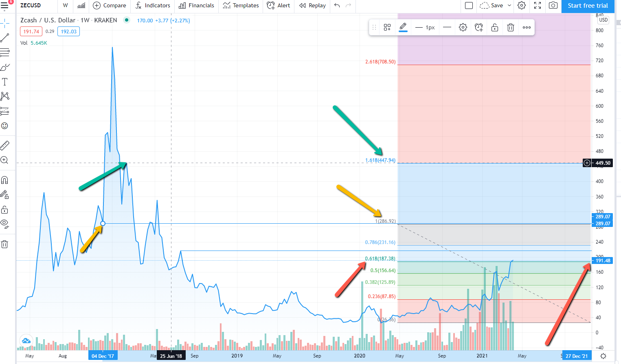Viewport: 621px width, 364px height.
Task: Hide all drawings with eye icon
Action: click(5, 223)
